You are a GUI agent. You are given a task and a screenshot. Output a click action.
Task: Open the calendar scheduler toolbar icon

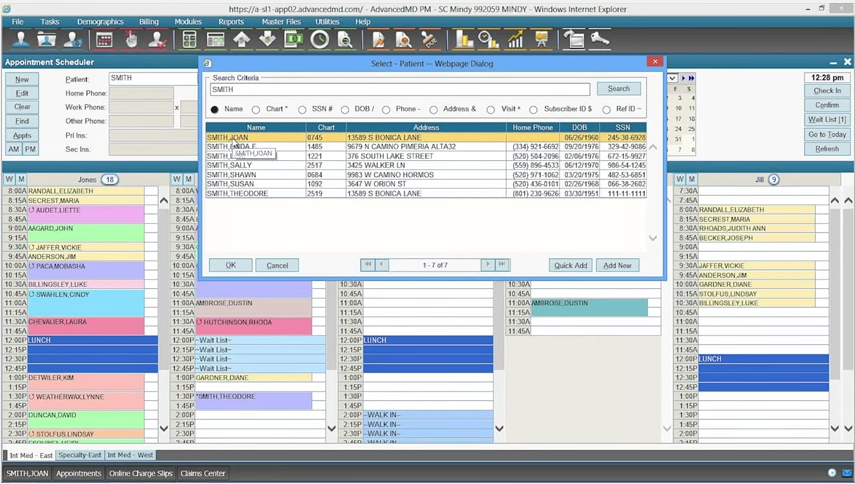104,39
